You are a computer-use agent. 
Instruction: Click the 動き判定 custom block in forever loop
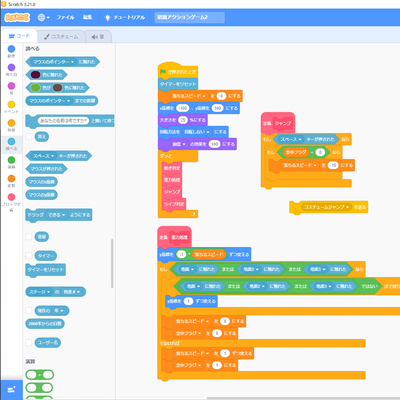172,168
